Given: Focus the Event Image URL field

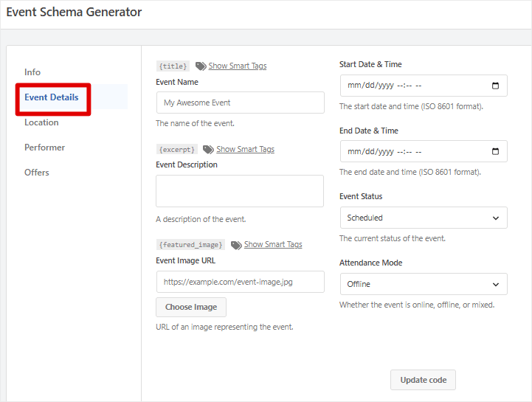Looking at the screenshot, I should point(241,282).
